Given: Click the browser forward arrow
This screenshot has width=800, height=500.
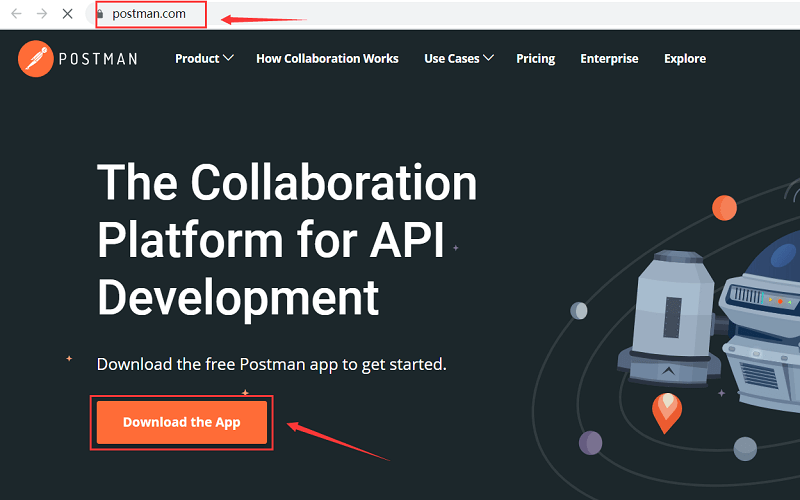Looking at the screenshot, I should tap(42, 14).
